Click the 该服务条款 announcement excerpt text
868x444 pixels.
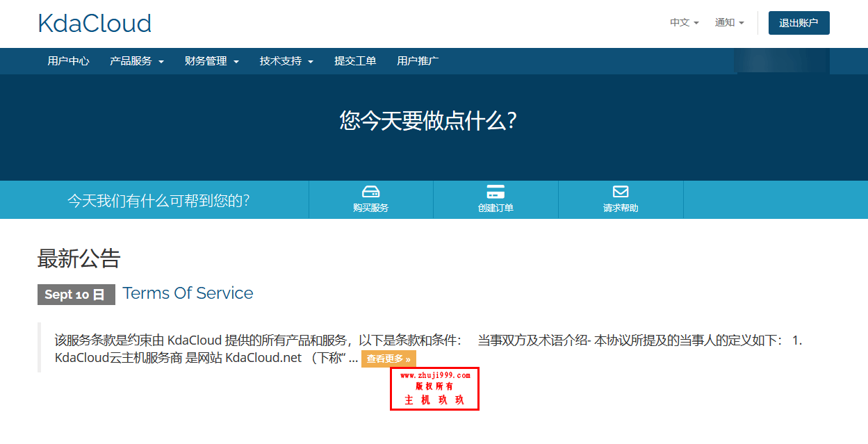pos(428,349)
